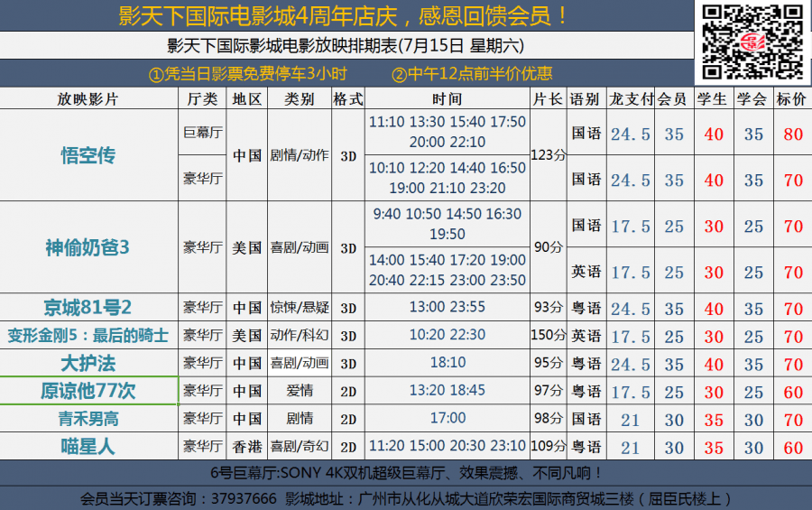The height and width of the screenshot is (510, 812).
Task: Select 原谅他77次 duration 97分
Action: [x=549, y=390]
